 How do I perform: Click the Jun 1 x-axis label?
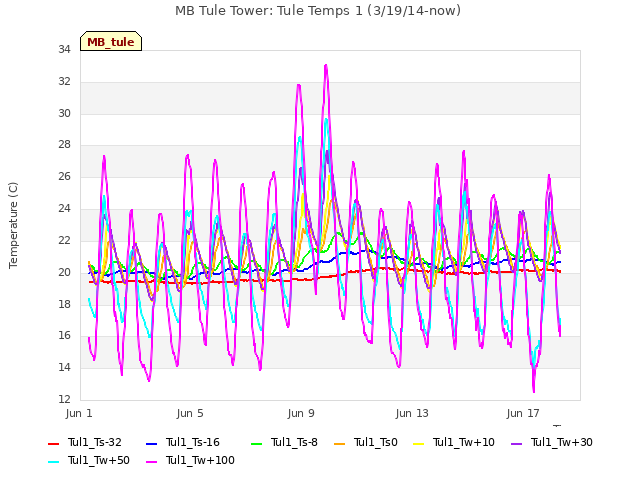pos(79,413)
